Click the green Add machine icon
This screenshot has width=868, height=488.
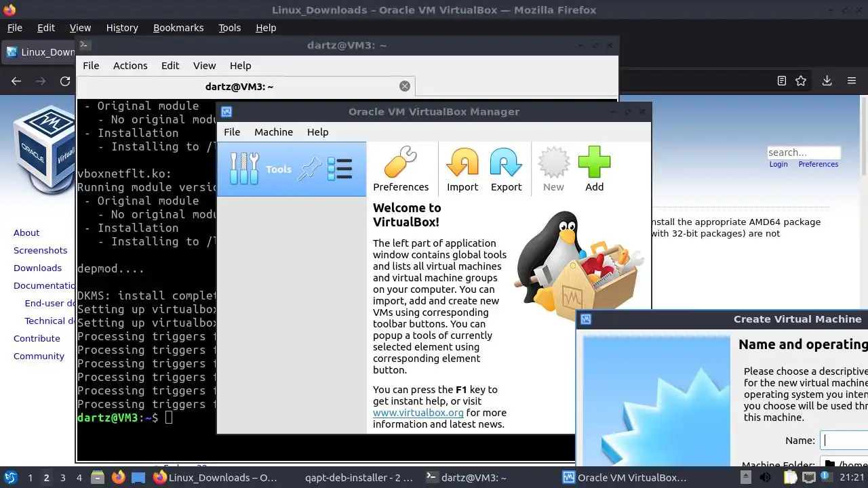[594, 169]
